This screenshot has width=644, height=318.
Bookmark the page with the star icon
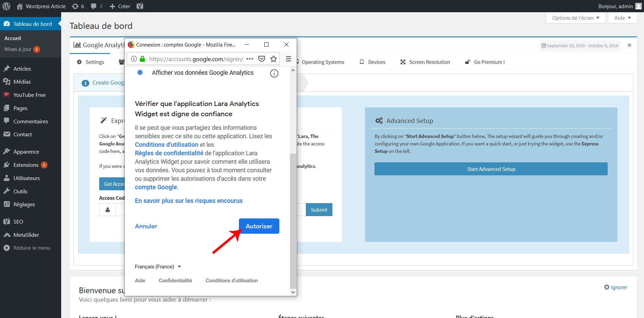(x=274, y=59)
